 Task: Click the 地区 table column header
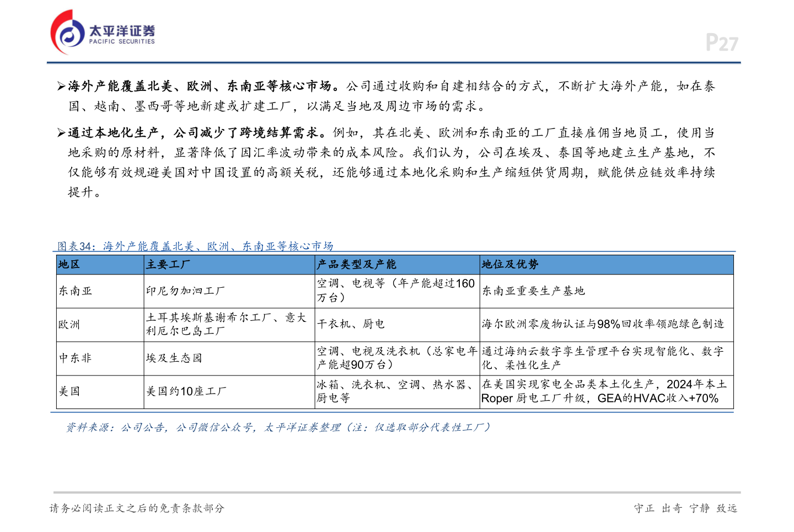tap(69, 265)
